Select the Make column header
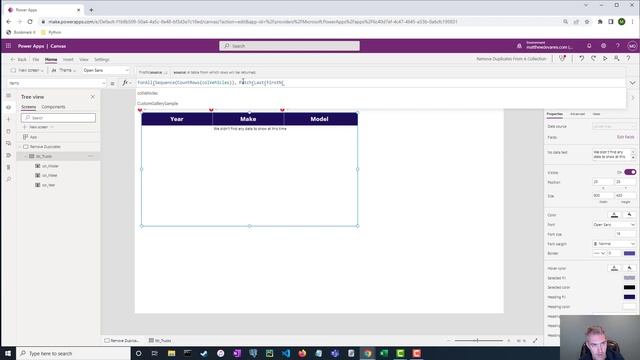640x360 pixels. tap(248, 119)
